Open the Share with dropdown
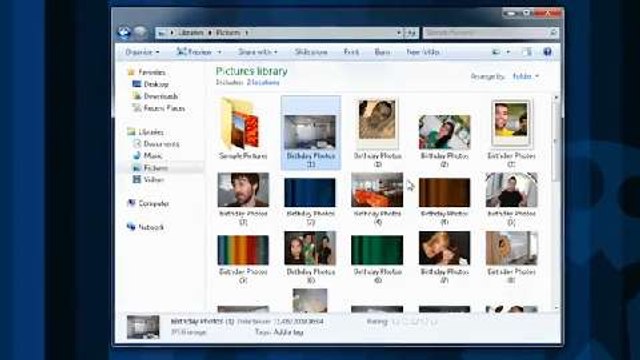The height and width of the screenshot is (360, 640). pyautogui.click(x=258, y=52)
